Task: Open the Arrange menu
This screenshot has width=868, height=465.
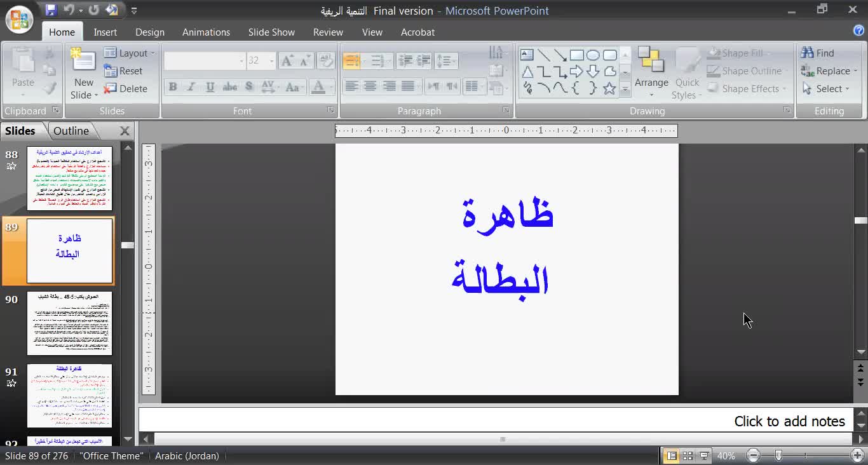Action: [x=651, y=72]
